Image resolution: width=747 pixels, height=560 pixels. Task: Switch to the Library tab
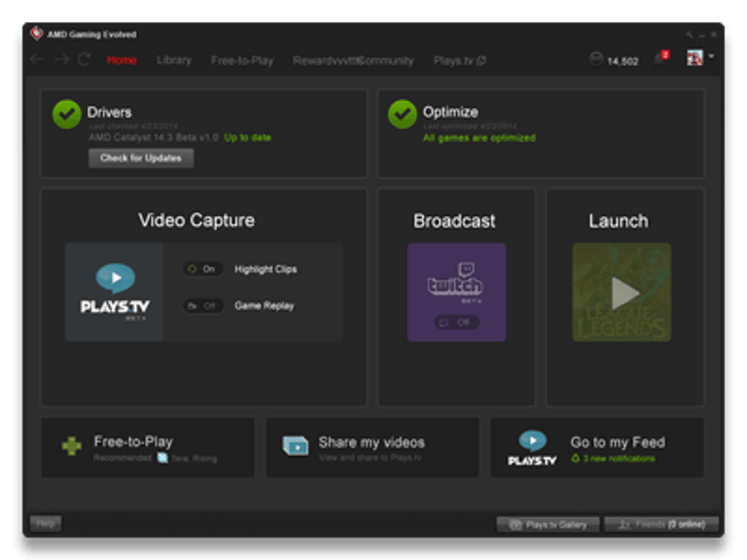(x=174, y=60)
